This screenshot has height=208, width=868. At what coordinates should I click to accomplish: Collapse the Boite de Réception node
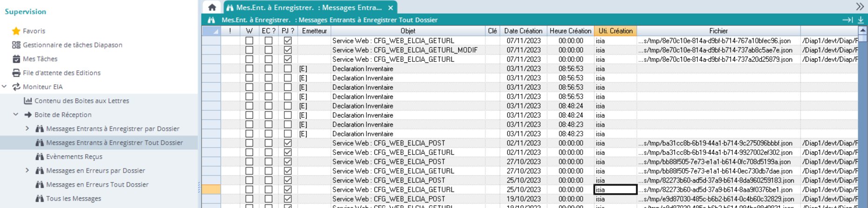tap(16, 114)
